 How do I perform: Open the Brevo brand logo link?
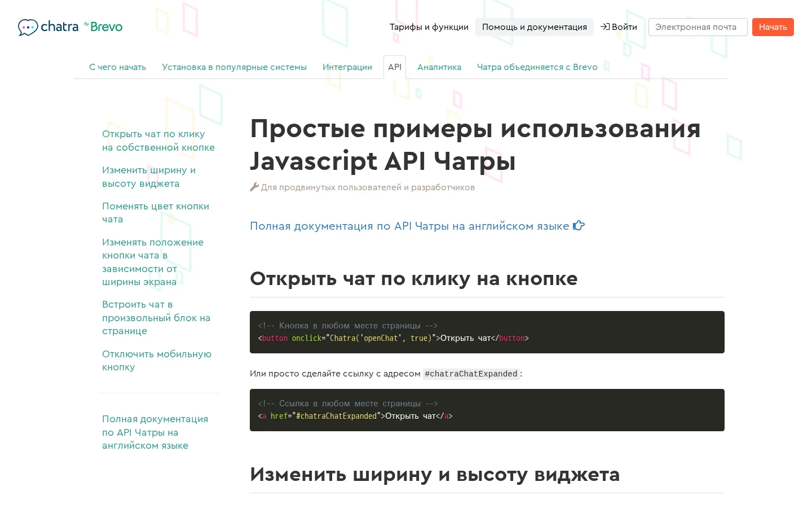click(104, 27)
